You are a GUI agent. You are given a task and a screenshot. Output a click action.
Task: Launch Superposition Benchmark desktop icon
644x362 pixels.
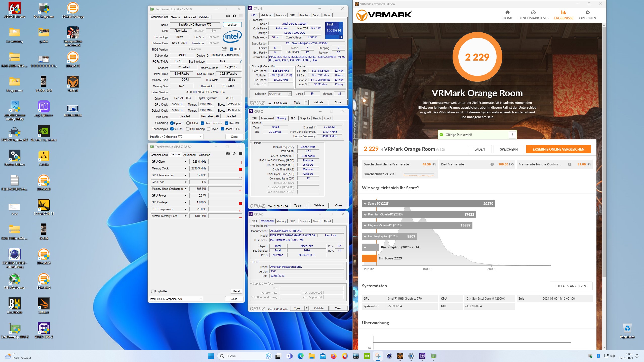(x=73, y=37)
